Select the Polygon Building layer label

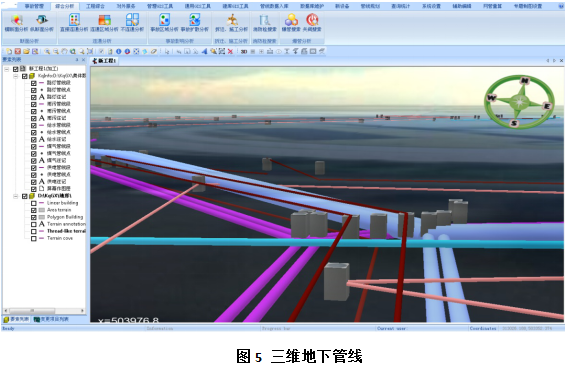pos(65,217)
